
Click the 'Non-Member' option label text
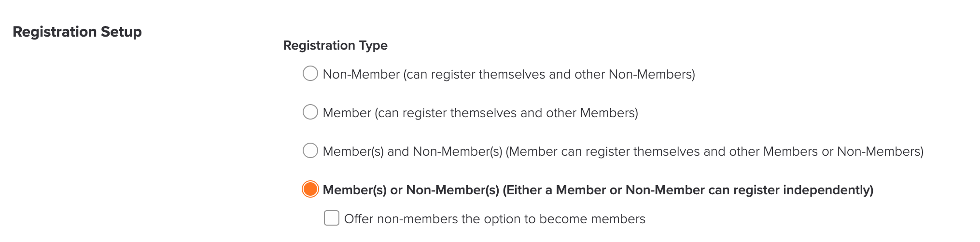pyautogui.click(x=361, y=74)
